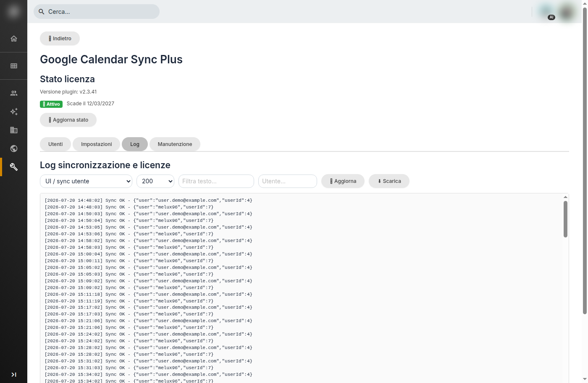Focus the 'Filtra testo...' input field
This screenshot has height=383, width=588.
tap(216, 181)
